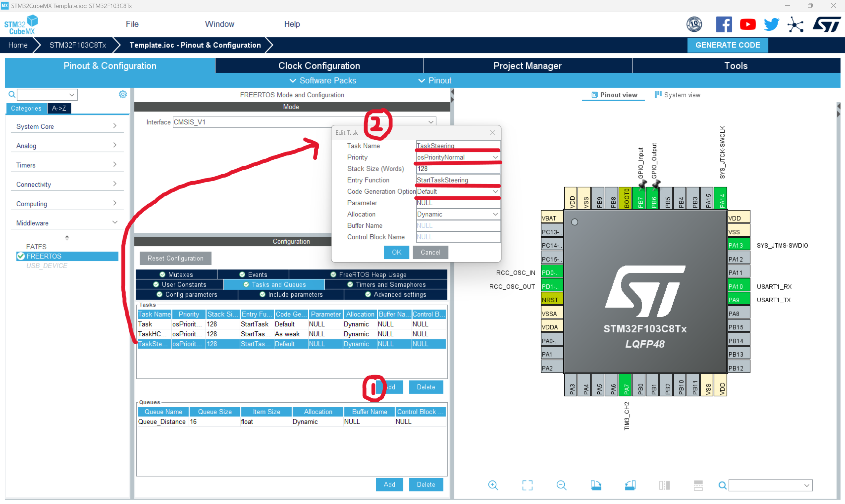The height and width of the screenshot is (504, 845).
Task: Open the Priority dropdown in Edit Task
Action: pyautogui.click(x=458, y=157)
